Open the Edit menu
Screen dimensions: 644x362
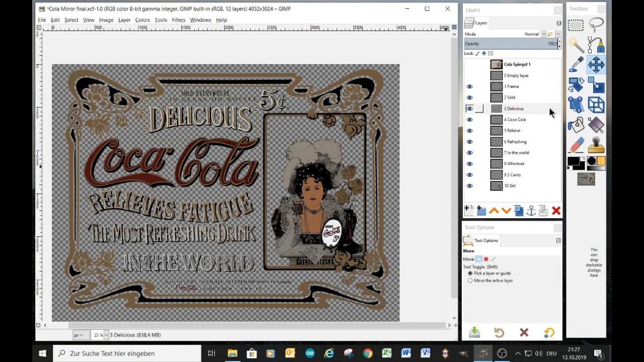(55, 20)
